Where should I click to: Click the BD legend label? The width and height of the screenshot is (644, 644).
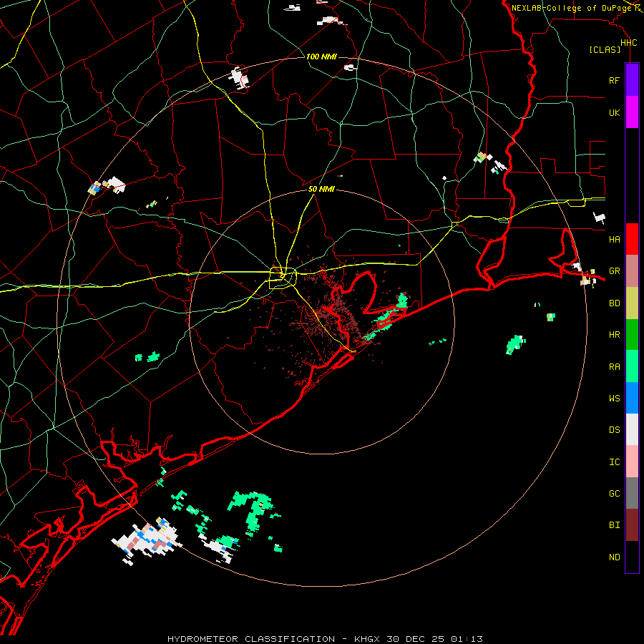(x=614, y=303)
